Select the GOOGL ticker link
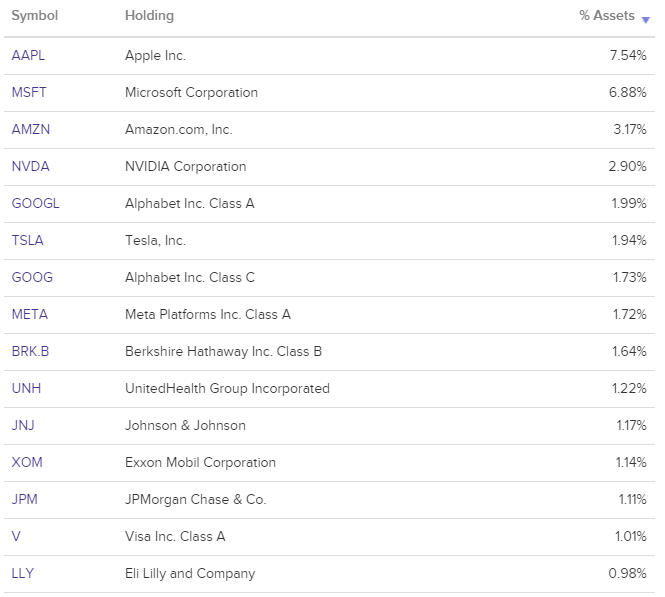 (x=35, y=203)
